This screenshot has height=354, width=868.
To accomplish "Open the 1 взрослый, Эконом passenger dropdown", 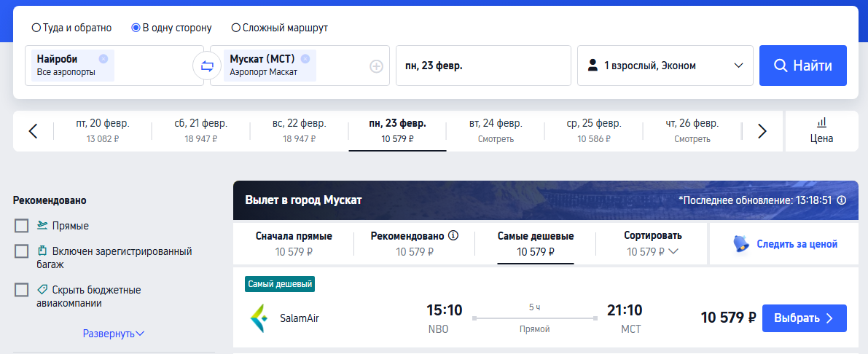I will click(x=665, y=66).
